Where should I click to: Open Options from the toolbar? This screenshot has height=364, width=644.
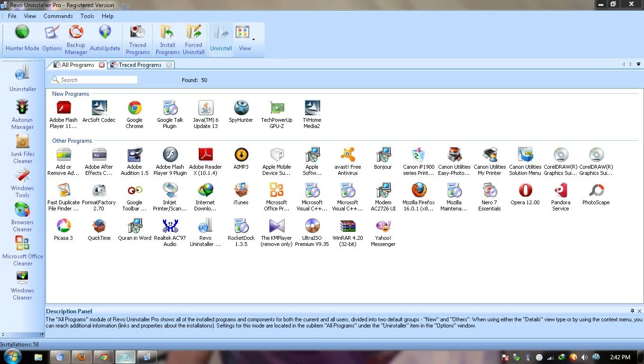52,39
